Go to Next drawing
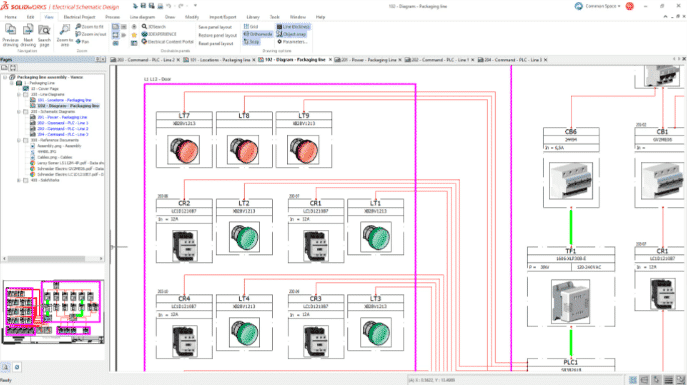This screenshot has width=687, height=385. 28,35
